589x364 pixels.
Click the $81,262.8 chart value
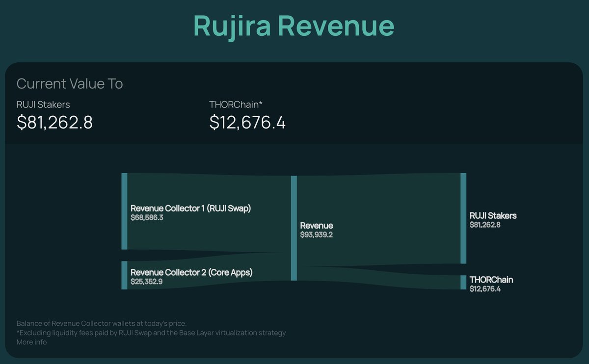[x=486, y=225]
